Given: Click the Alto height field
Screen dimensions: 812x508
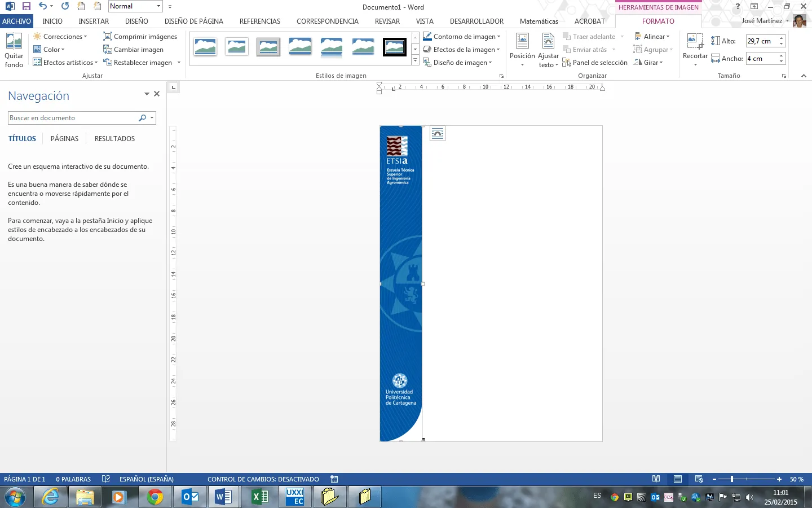Looking at the screenshot, I should (761, 41).
